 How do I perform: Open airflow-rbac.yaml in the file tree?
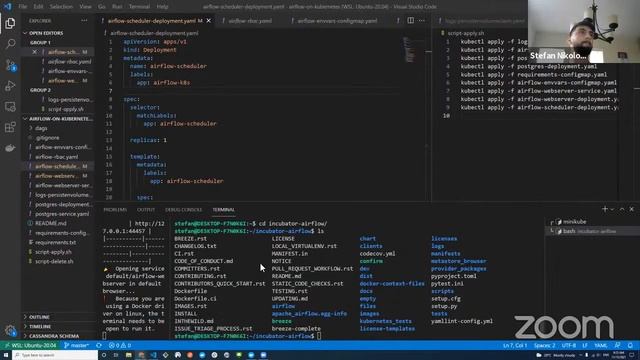[x=56, y=157]
